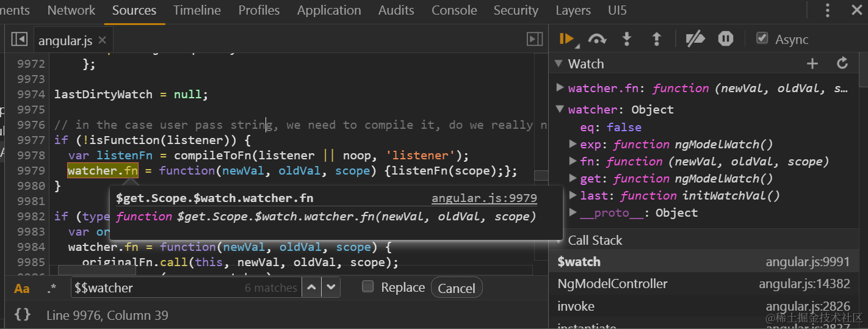The height and width of the screenshot is (329, 868).
Task: Close the angular.js file tab
Action: click(102, 40)
